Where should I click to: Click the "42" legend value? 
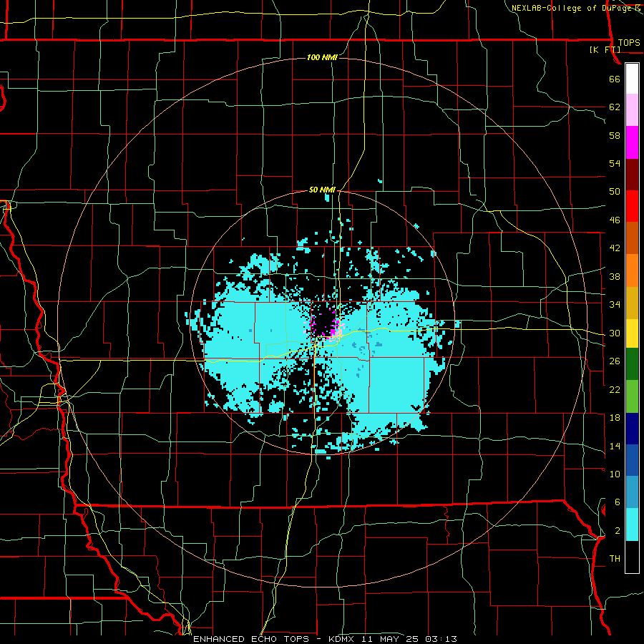point(615,248)
